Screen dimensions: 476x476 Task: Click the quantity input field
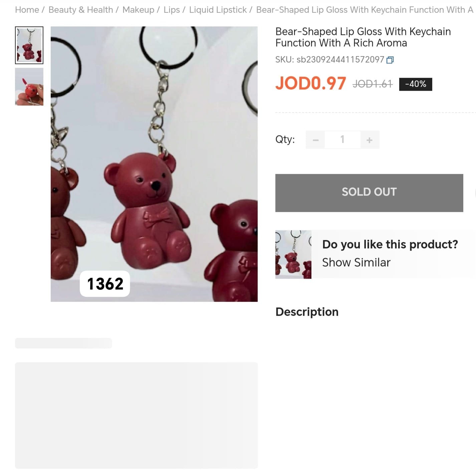pos(342,140)
